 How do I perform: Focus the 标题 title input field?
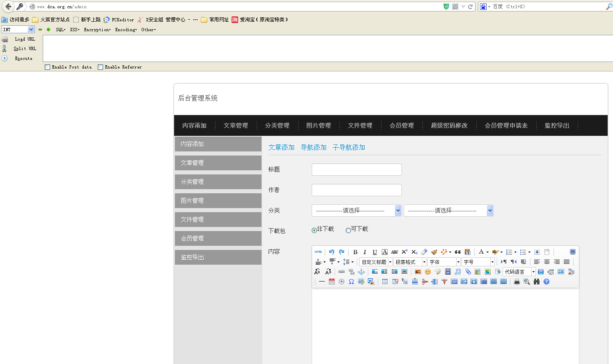click(356, 169)
